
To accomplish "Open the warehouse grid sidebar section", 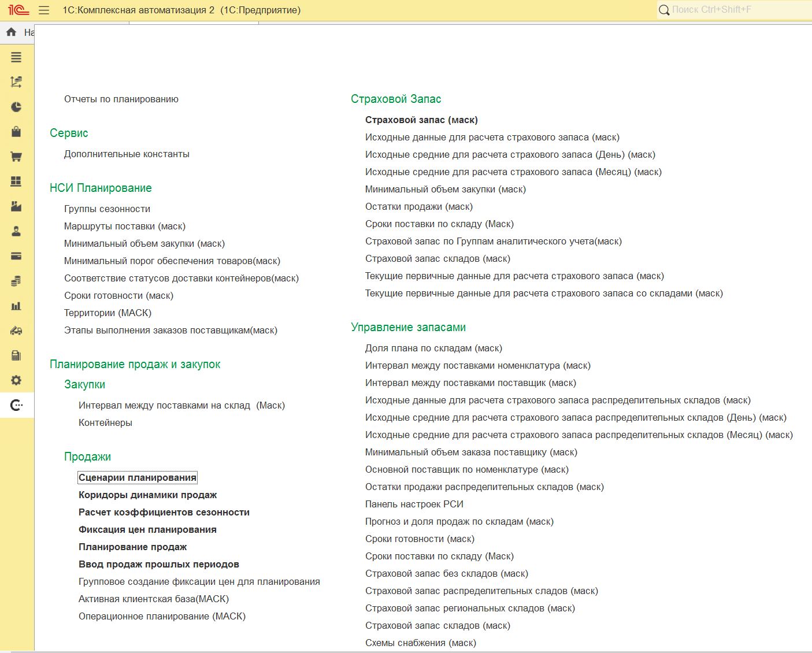I will [16, 181].
